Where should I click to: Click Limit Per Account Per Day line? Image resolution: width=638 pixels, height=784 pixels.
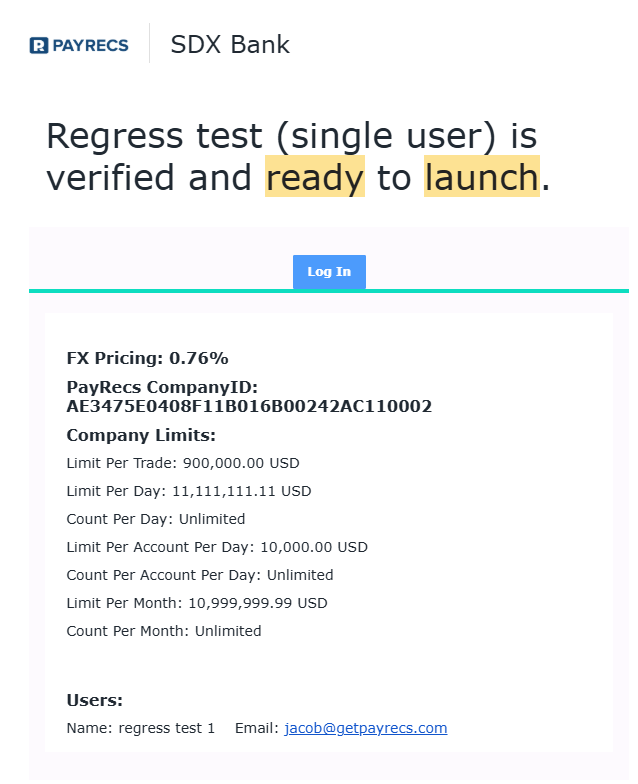[x=217, y=547]
